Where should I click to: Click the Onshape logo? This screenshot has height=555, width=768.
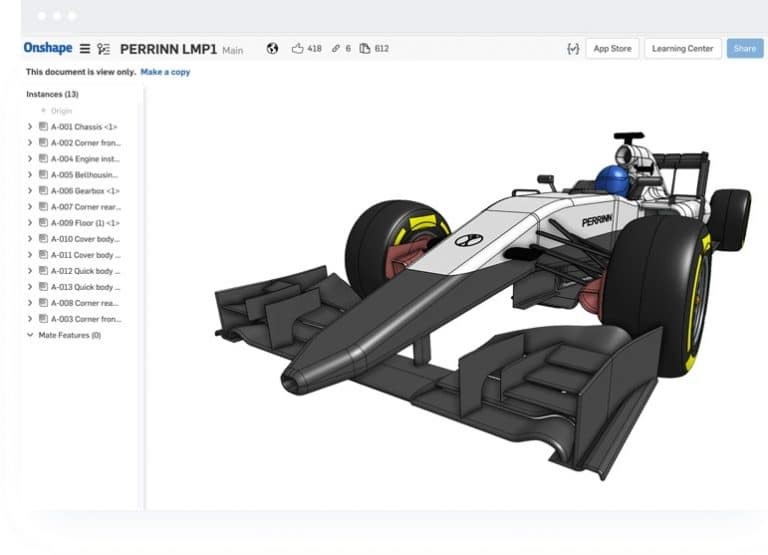(x=48, y=48)
